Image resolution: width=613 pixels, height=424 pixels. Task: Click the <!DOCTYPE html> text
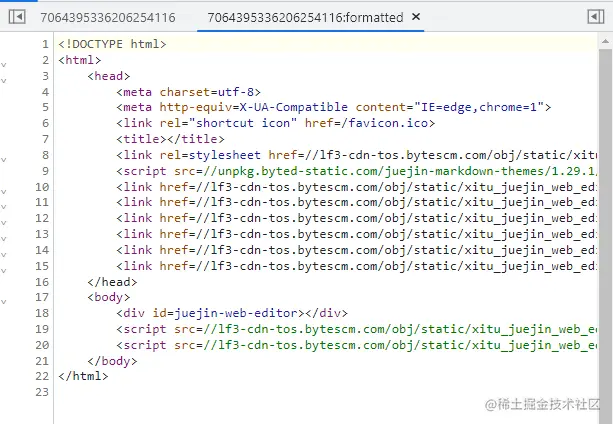[x=112, y=44]
